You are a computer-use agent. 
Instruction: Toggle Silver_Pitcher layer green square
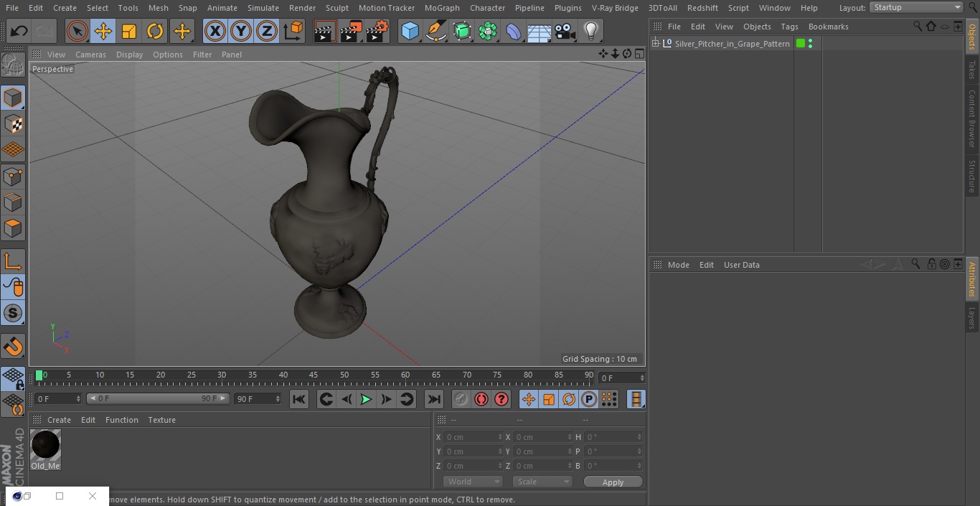tap(801, 44)
